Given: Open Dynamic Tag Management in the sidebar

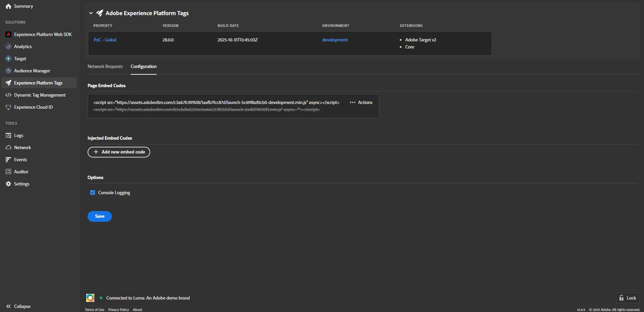Looking at the screenshot, I should (x=40, y=95).
